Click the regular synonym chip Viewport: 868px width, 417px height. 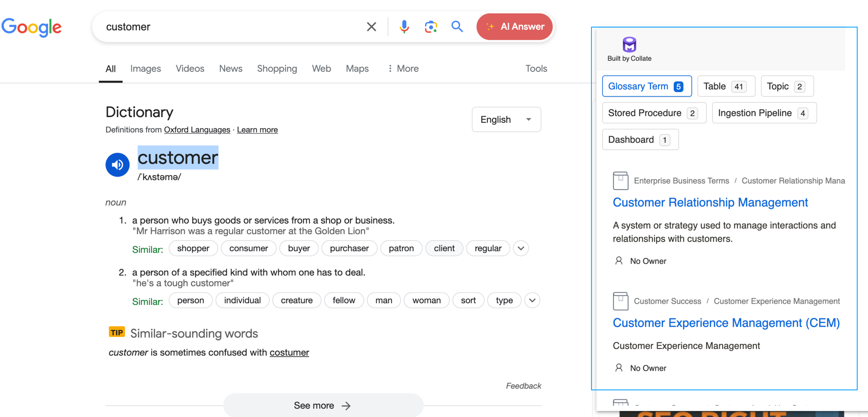click(x=488, y=249)
